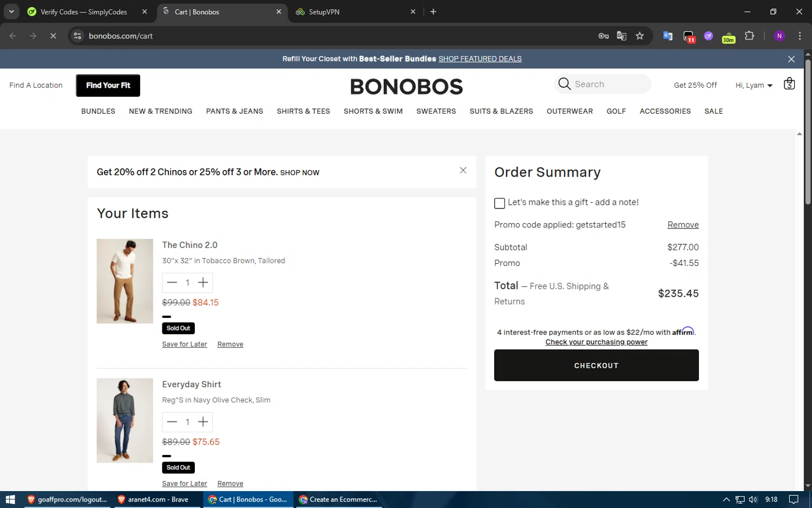
Task: Close the chinos discount promo message
Action: click(463, 170)
